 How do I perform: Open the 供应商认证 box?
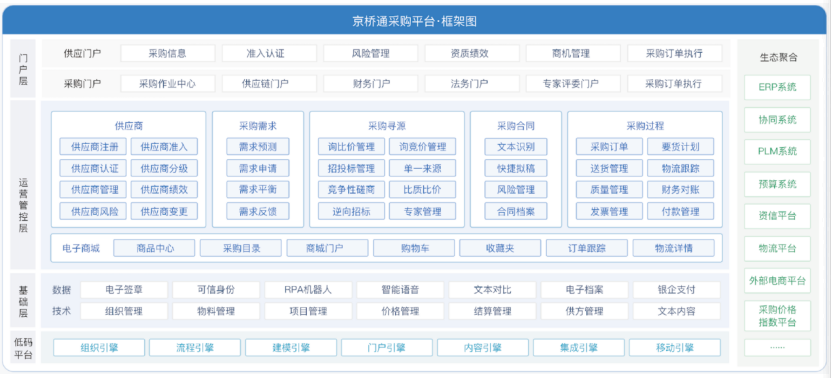(93, 168)
